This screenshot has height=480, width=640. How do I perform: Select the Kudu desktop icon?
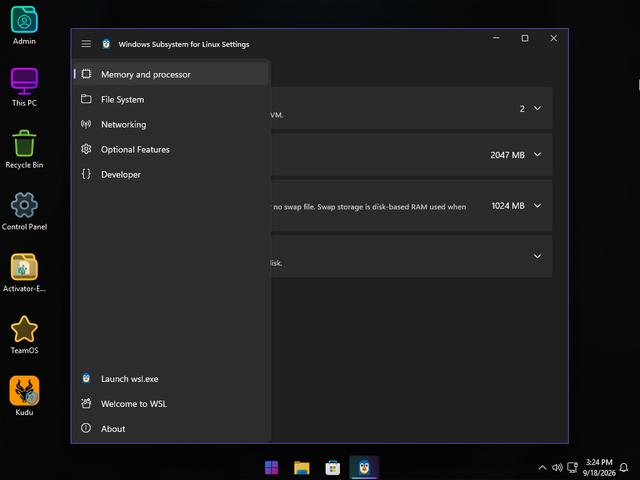(24, 396)
